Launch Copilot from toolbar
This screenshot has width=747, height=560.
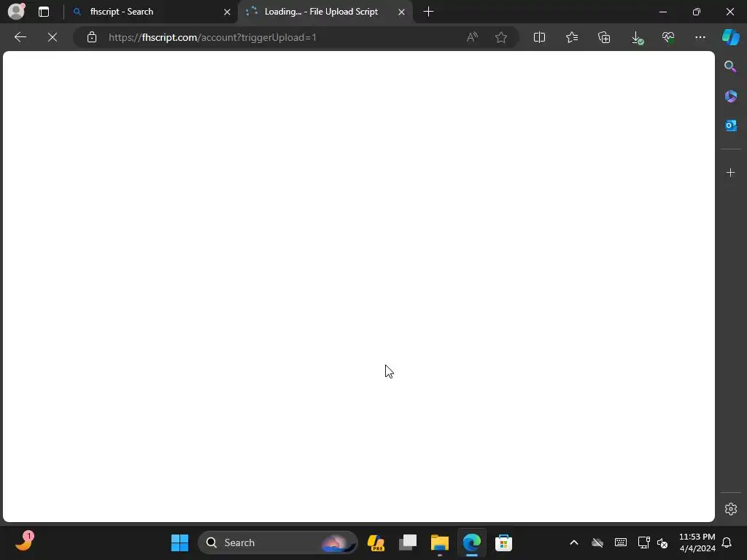731,37
